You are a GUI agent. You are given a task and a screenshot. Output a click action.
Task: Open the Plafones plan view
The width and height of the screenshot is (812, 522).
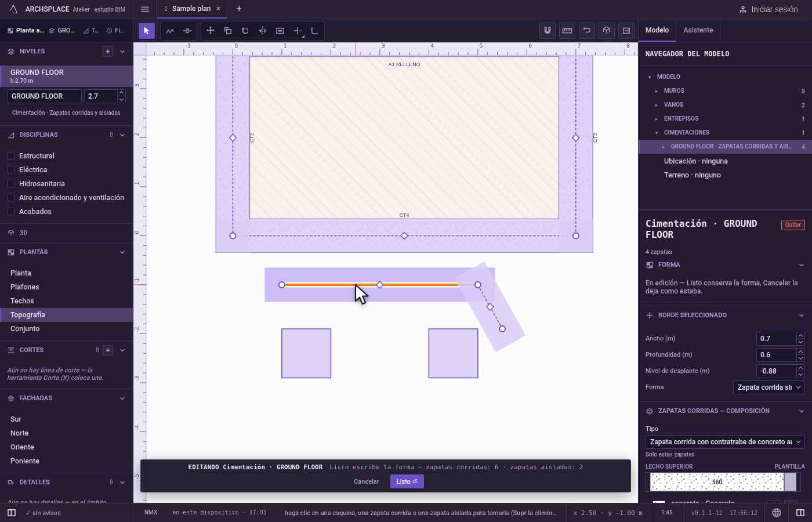tap(67, 287)
